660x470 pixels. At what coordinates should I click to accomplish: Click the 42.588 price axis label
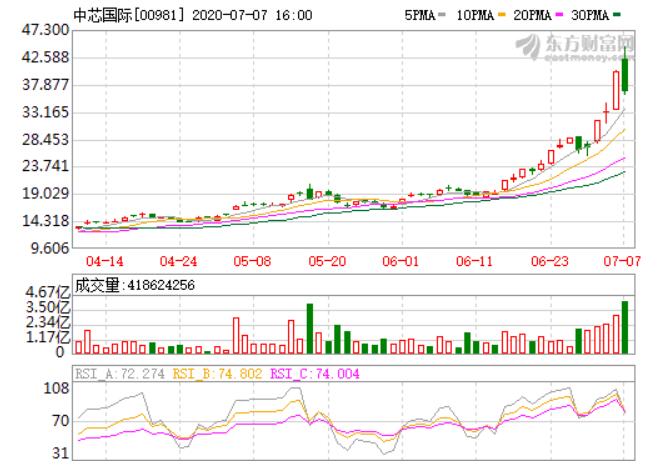point(45,57)
